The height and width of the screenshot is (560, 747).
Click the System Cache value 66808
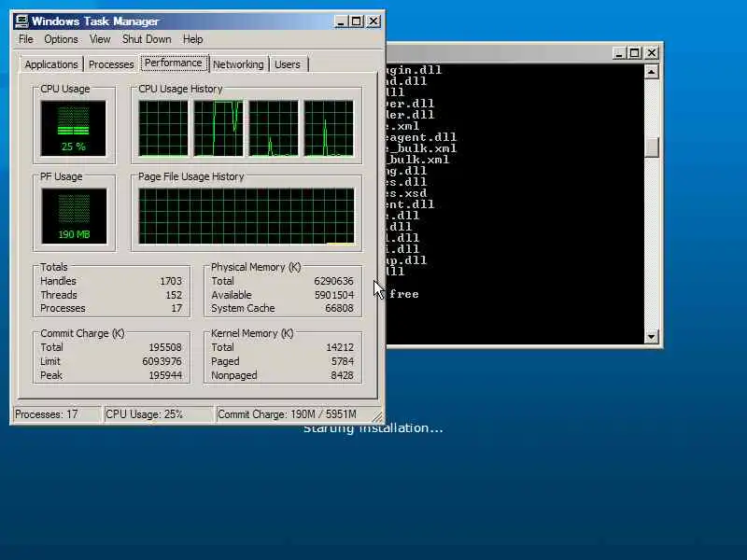pos(339,308)
